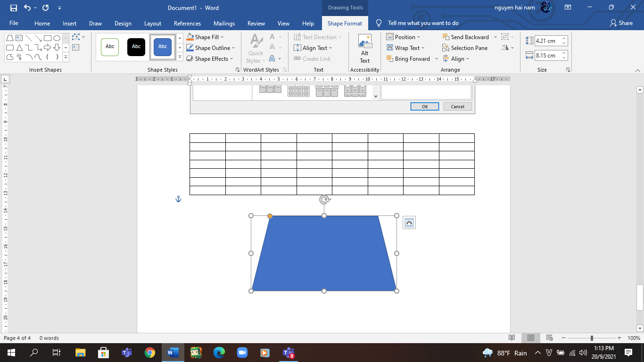The image size is (644, 362).
Task: Click the shape height input field
Action: 547,41
